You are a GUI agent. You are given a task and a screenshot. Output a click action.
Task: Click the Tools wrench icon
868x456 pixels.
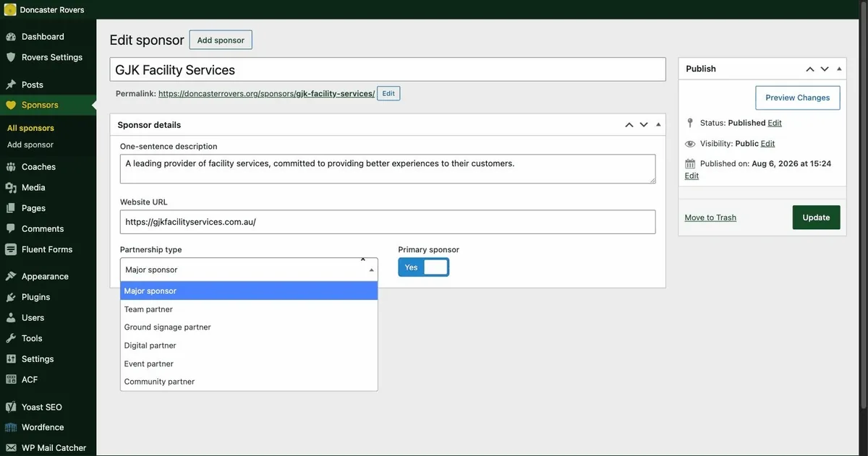[x=11, y=338]
